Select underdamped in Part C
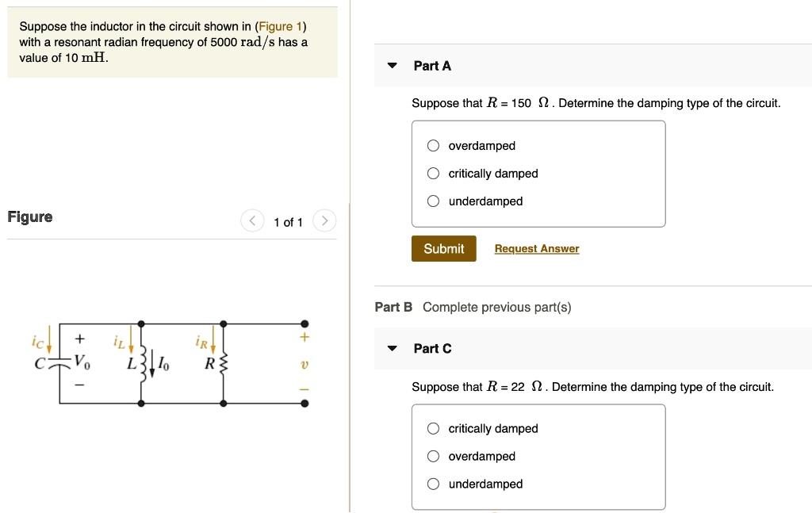Viewport: 812px width, 513px height. 433,484
